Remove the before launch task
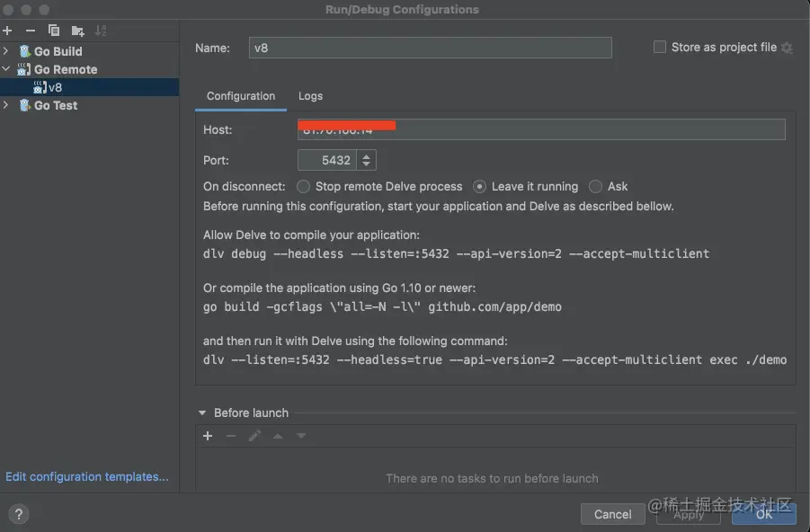810x532 pixels. [x=231, y=436]
